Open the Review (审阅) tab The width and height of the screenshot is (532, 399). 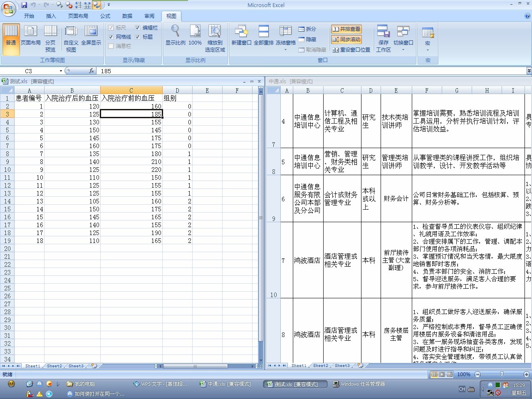click(149, 16)
